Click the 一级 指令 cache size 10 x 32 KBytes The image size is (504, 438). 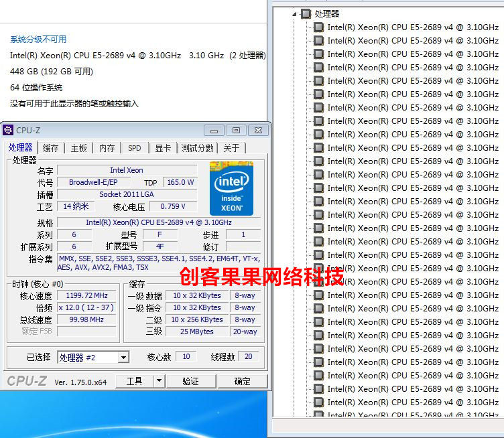coord(197,307)
